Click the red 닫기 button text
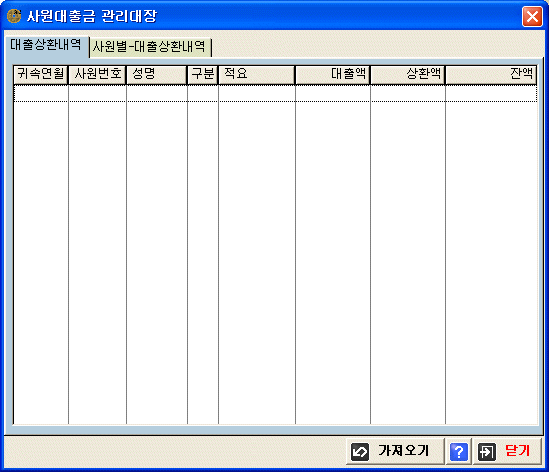This screenshot has height=472, width=550. click(518, 451)
